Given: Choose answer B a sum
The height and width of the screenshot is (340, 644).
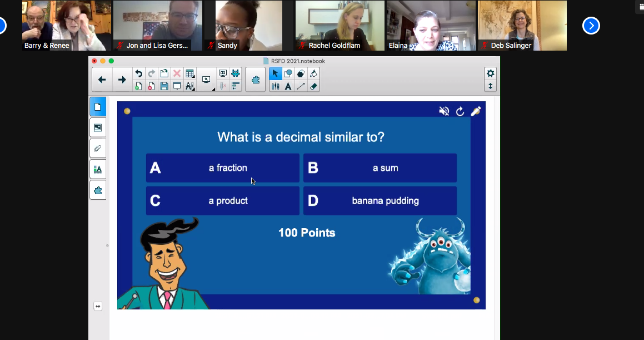Looking at the screenshot, I should [x=380, y=167].
